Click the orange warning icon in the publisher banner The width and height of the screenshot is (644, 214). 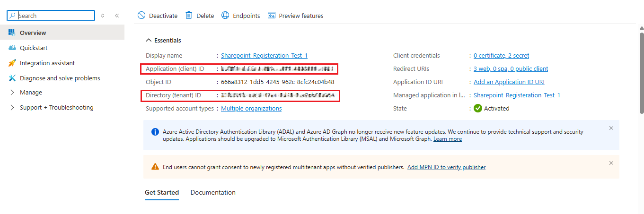click(x=155, y=167)
